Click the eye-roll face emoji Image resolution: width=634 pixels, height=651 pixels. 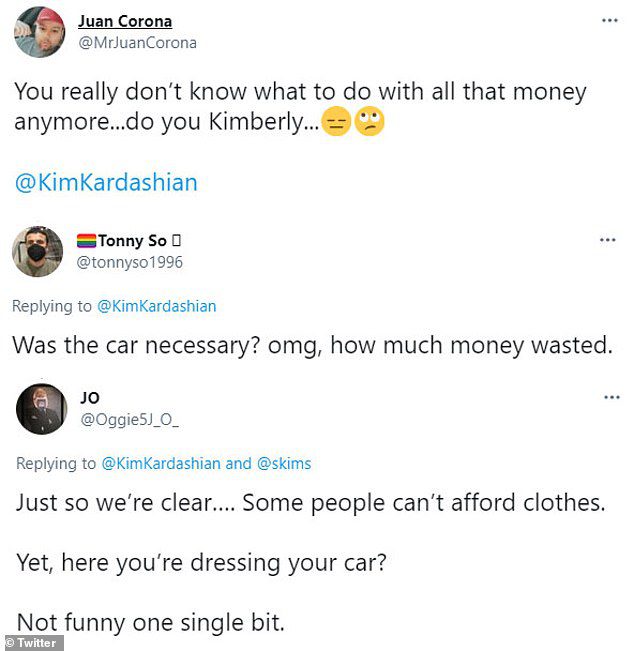[x=370, y=122]
